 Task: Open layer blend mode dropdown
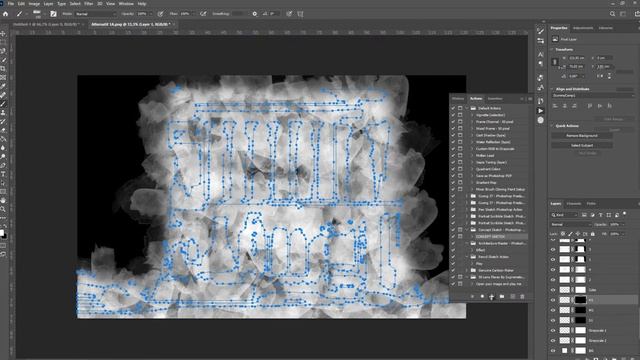pyautogui.click(x=571, y=224)
